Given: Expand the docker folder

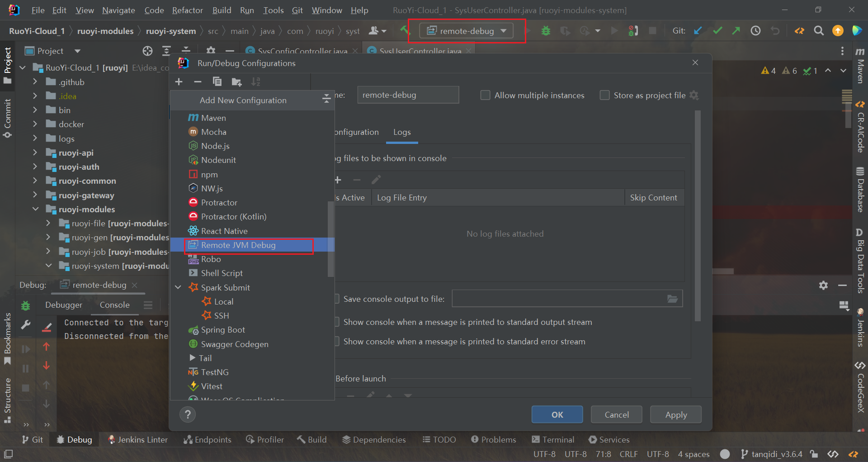Looking at the screenshot, I should (35, 124).
